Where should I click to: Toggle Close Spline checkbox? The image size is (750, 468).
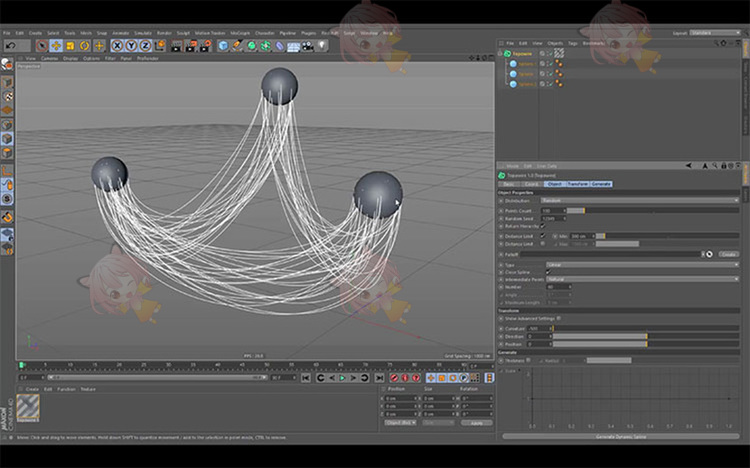point(549,272)
